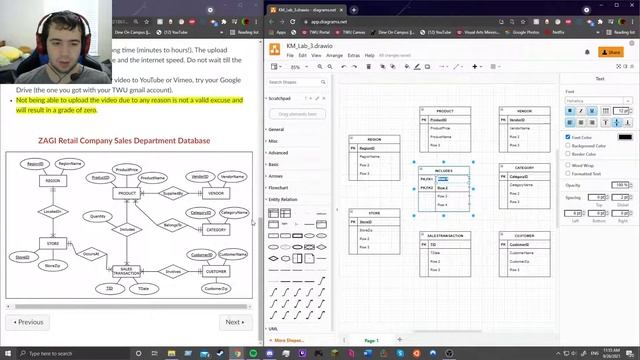The width and height of the screenshot is (640, 360).
Task: Apply bold text formatting
Action: tap(570, 111)
